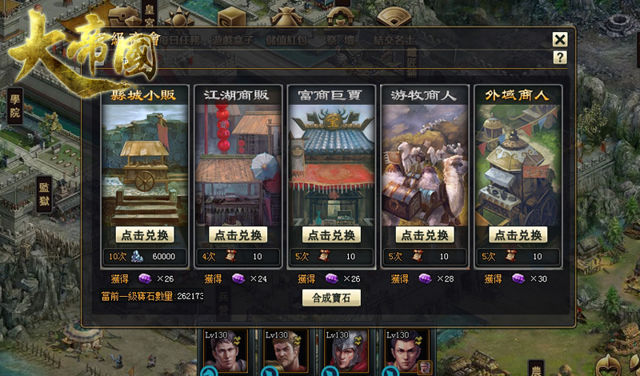Switch to the 結交名士 tab
The image size is (640, 376).
coord(394,40)
